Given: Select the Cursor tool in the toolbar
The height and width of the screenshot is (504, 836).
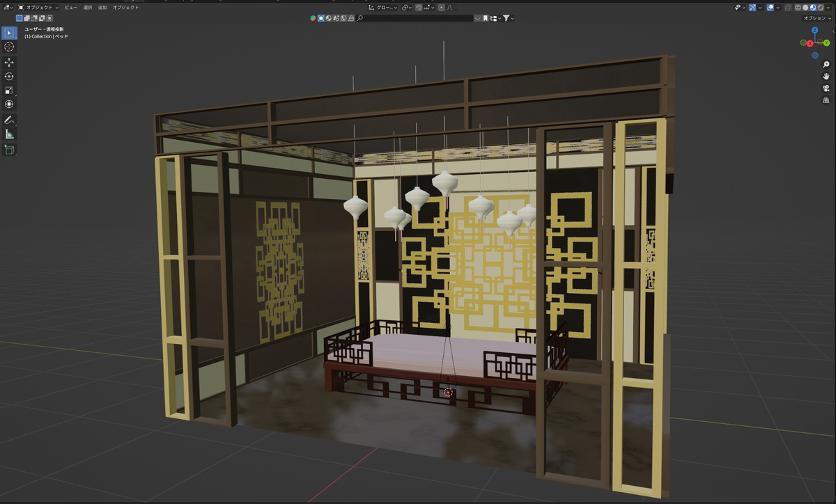Looking at the screenshot, I should tap(9, 47).
